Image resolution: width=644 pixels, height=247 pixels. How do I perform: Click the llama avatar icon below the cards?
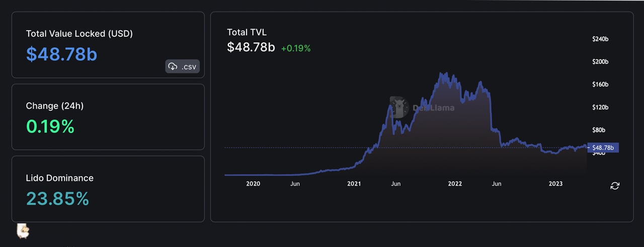[x=23, y=231]
